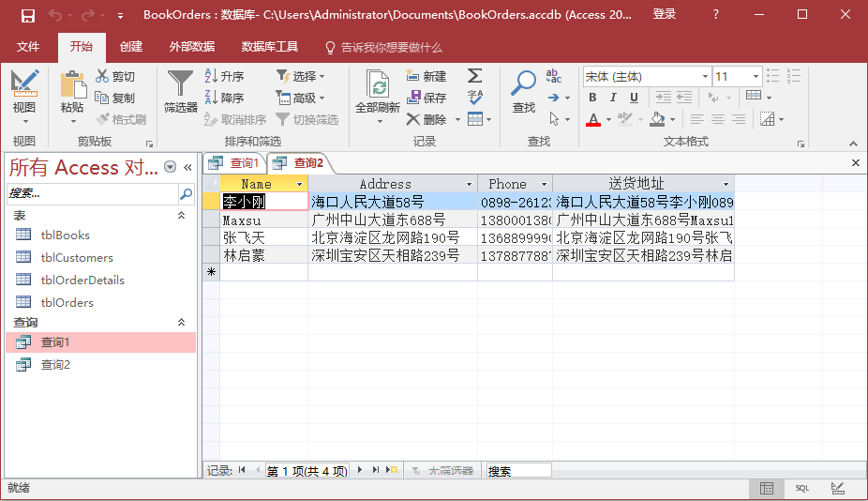Click the font color red swatch button
Viewport: 868px width, 501px height.
(x=592, y=119)
